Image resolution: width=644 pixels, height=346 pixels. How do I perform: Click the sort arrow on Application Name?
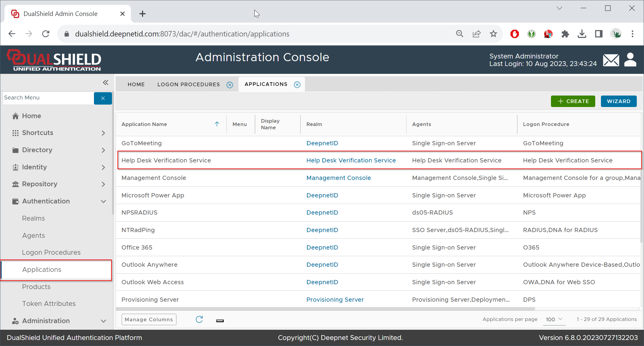[217, 124]
